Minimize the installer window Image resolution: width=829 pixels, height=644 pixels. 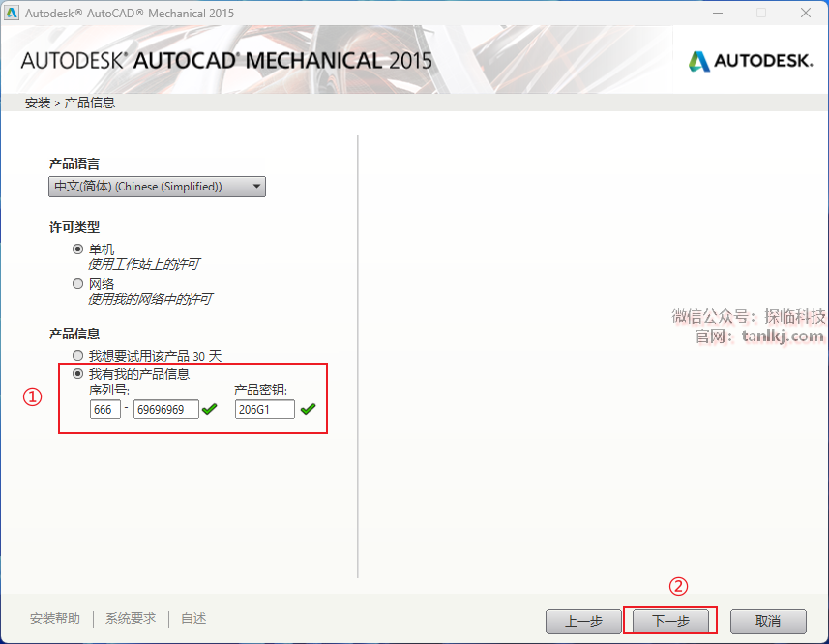point(718,13)
